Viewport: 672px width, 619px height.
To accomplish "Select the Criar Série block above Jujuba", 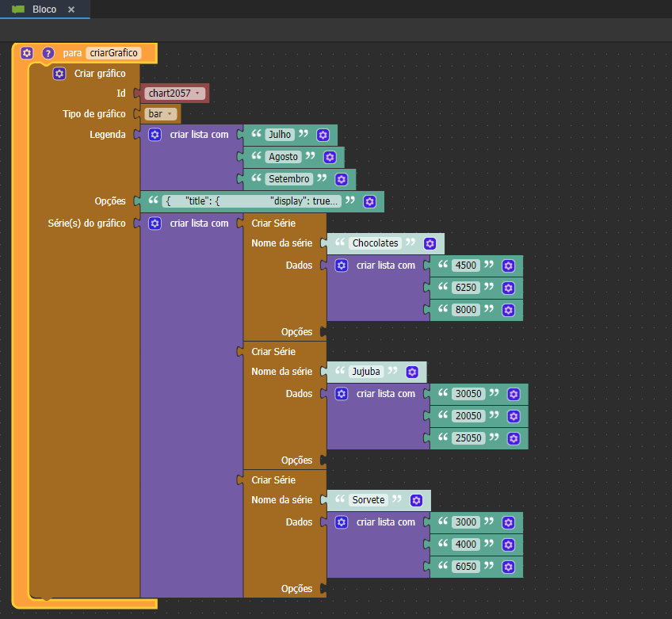I will (x=273, y=352).
